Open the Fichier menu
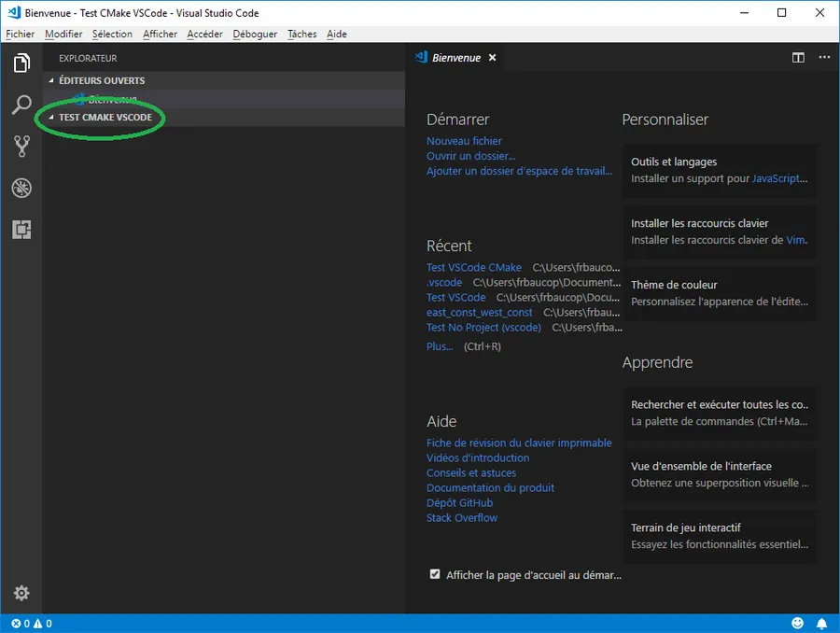 pos(21,34)
